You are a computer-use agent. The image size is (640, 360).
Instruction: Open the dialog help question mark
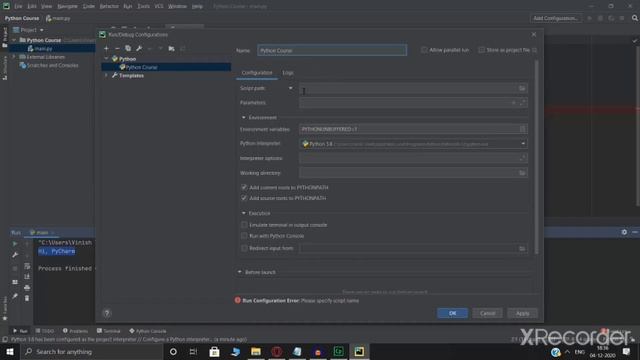pyautogui.click(x=107, y=313)
